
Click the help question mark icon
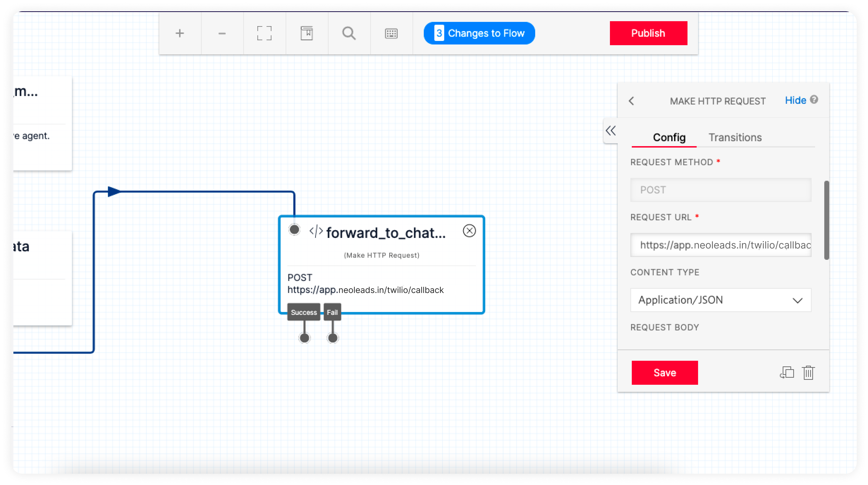pyautogui.click(x=814, y=100)
